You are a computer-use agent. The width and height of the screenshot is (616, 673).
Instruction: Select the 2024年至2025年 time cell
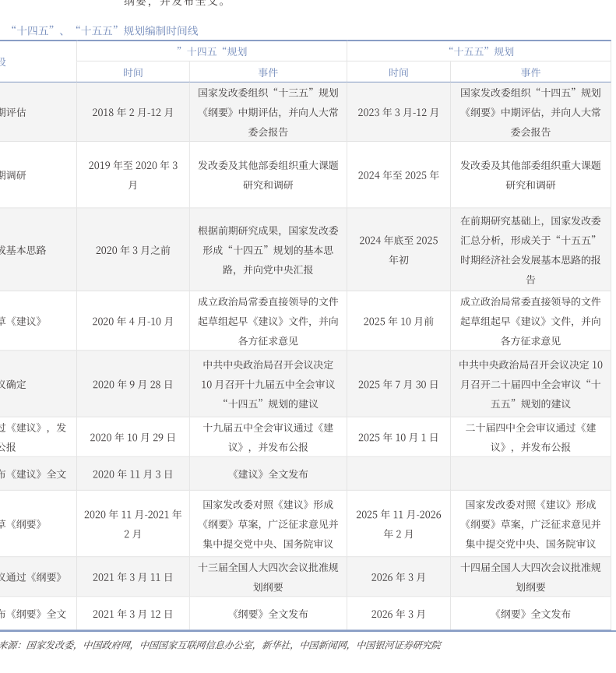[398, 175]
